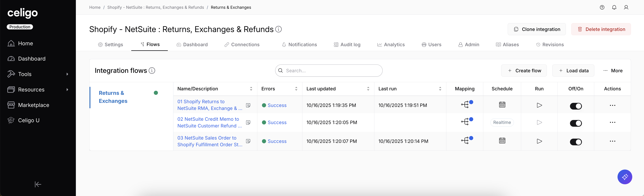Click the info icon next to Integration flows
644x196 pixels.
pos(152,71)
